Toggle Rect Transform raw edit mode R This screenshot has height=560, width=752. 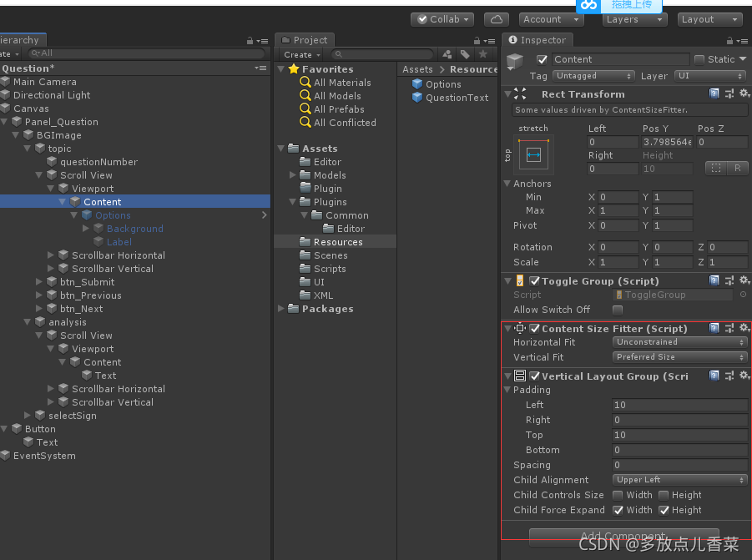coord(737,168)
